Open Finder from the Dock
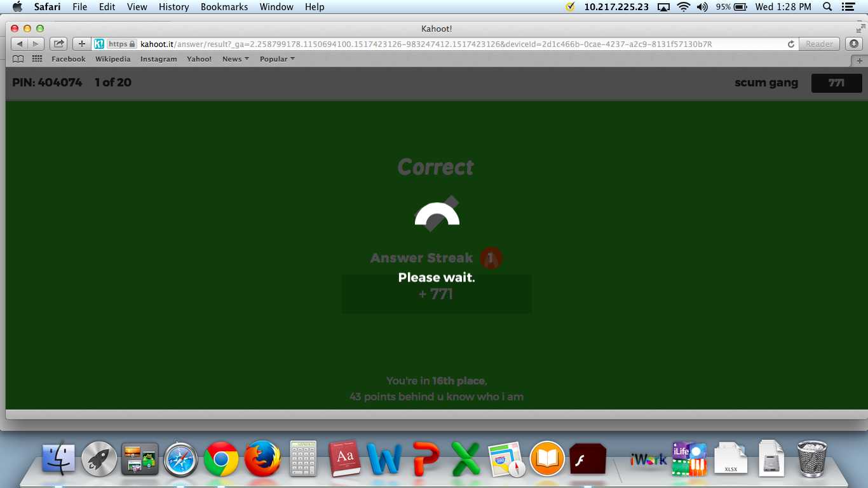 click(58, 459)
